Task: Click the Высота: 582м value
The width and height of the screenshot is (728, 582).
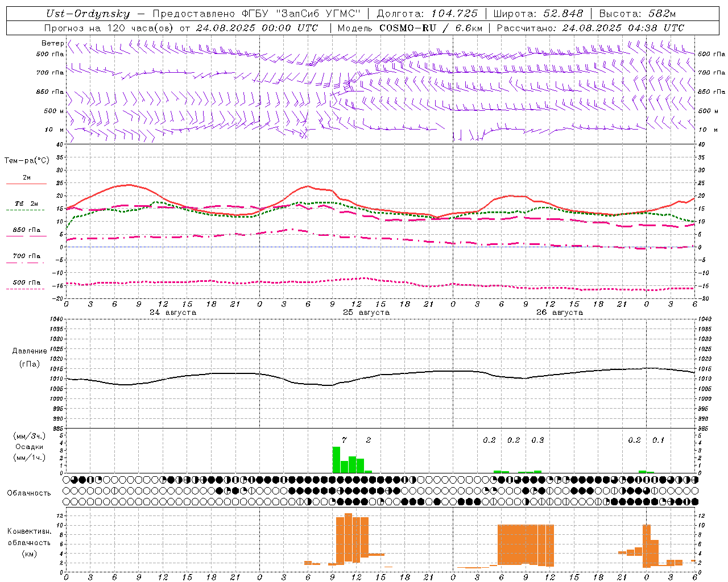Action: (637, 14)
